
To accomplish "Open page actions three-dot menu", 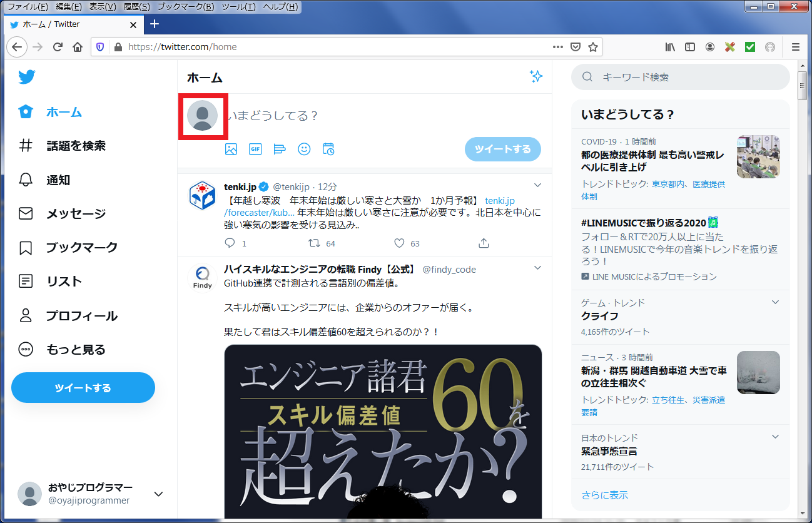I will click(558, 47).
